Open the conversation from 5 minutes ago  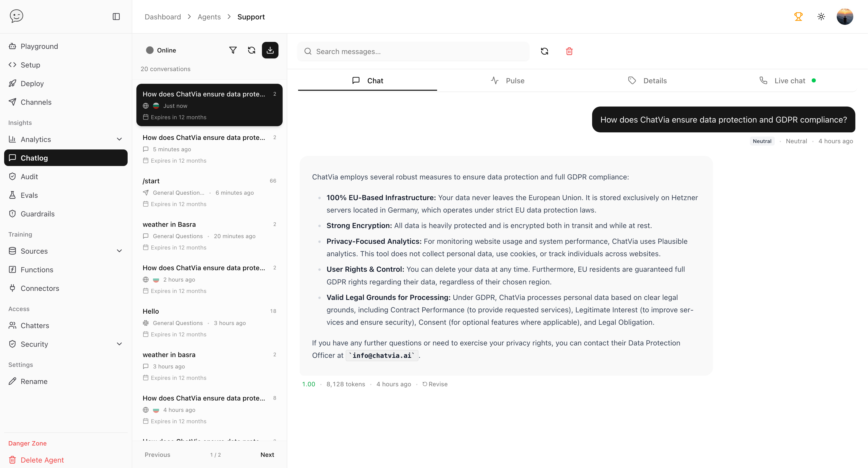(209, 149)
